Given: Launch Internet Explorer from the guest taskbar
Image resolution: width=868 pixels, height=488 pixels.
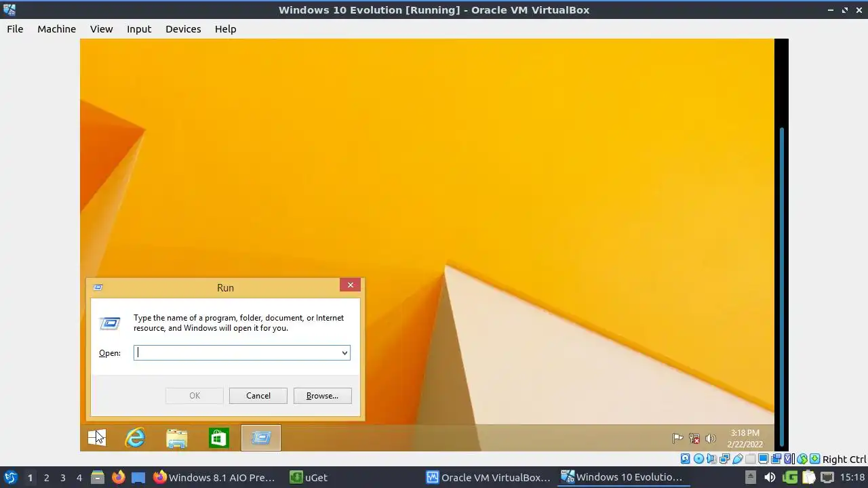Looking at the screenshot, I should tap(136, 438).
